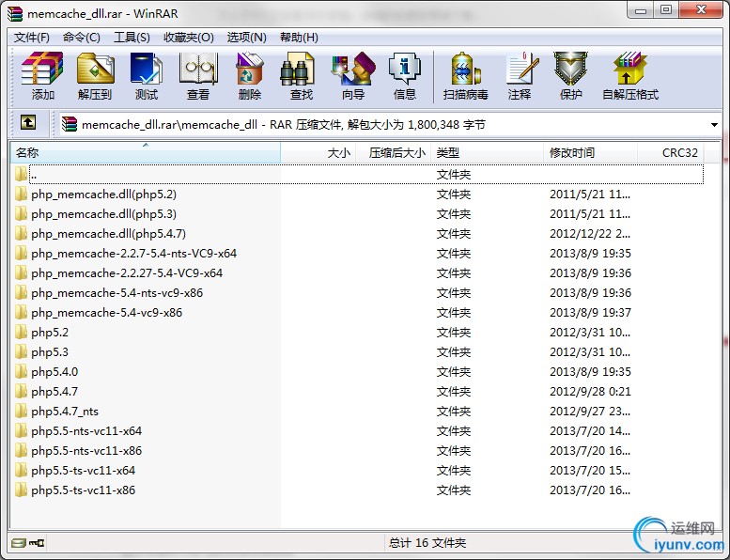
Task: Select php_memcache-5.4-vc9-x86 folder name
Action: pyautogui.click(x=106, y=313)
